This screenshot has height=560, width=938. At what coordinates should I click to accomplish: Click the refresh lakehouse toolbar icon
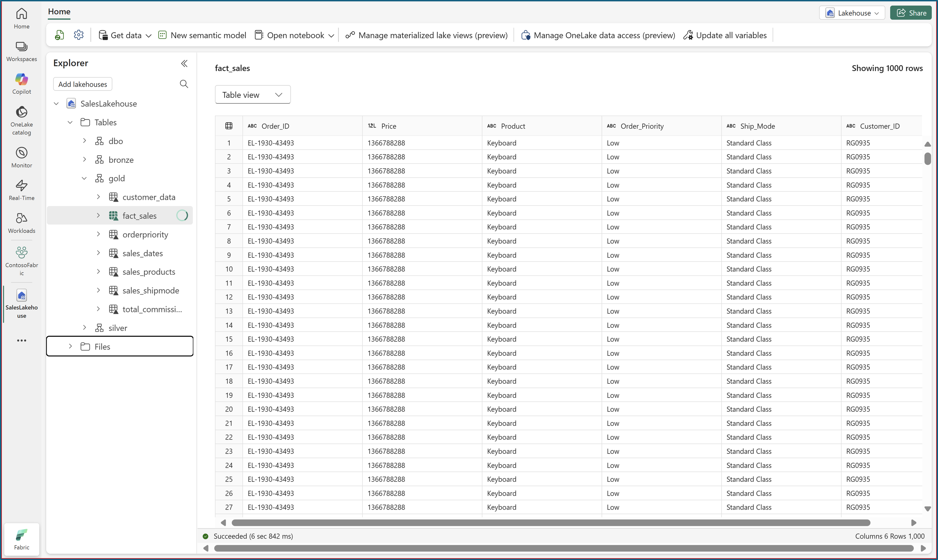(x=60, y=35)
